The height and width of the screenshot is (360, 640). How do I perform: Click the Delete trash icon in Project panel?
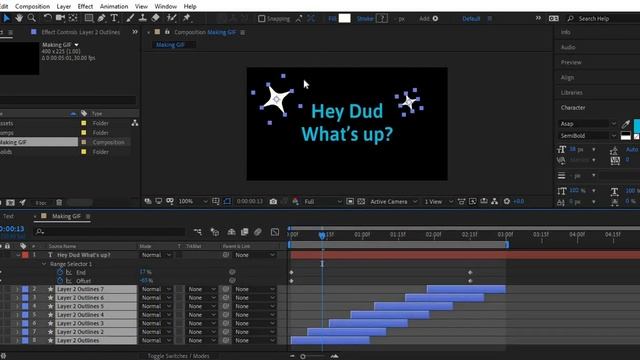[59, 202]
